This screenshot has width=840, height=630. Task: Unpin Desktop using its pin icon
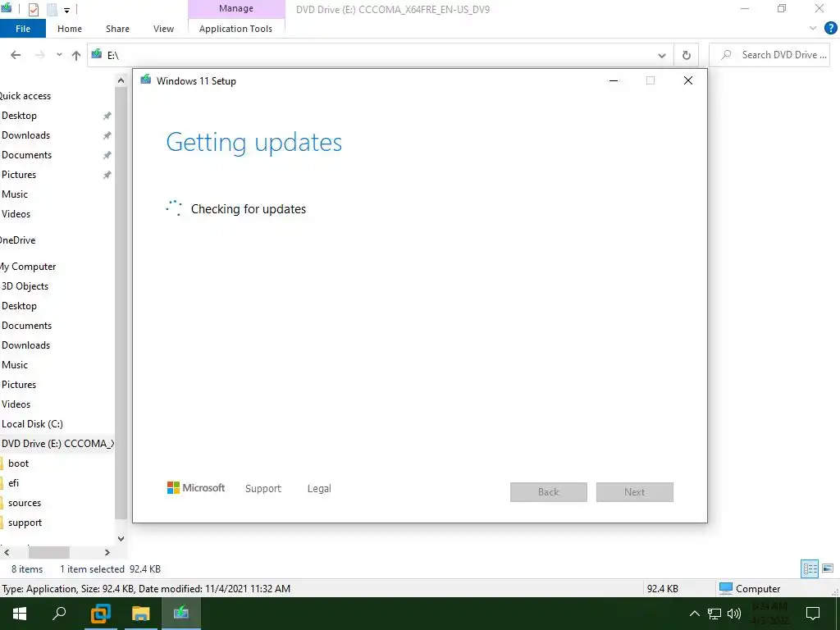point(107,116)
